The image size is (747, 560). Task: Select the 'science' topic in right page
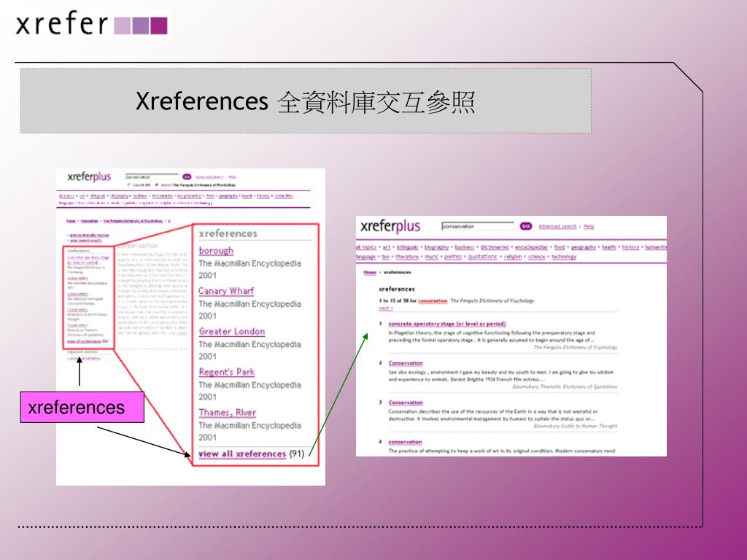[536, 256]
